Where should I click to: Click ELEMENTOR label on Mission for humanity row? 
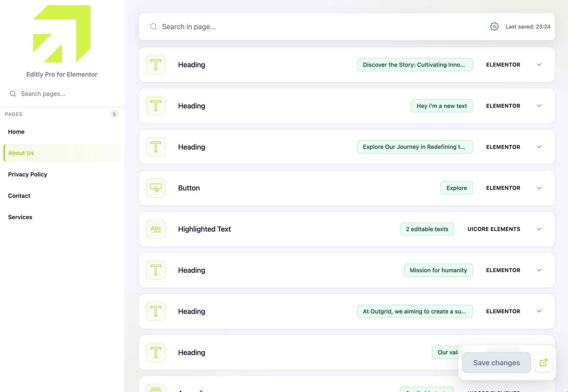point(503,270)
